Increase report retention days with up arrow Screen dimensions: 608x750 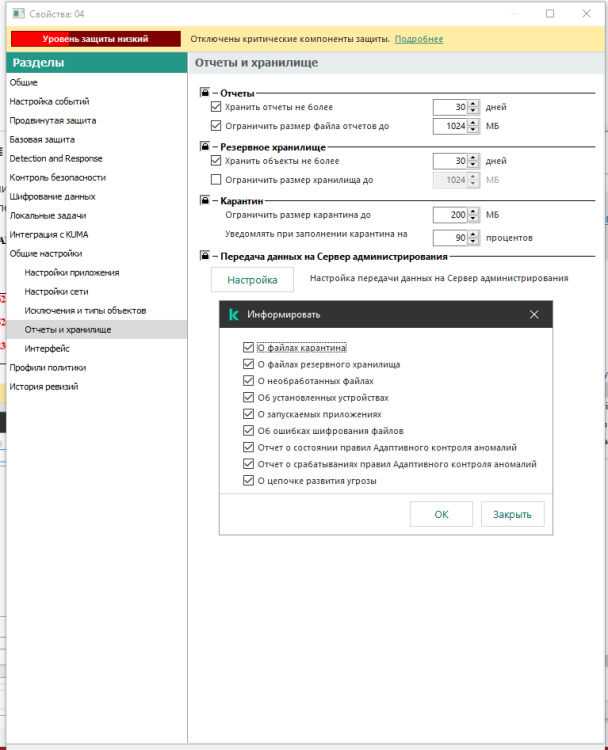click(x=473, y=103)
